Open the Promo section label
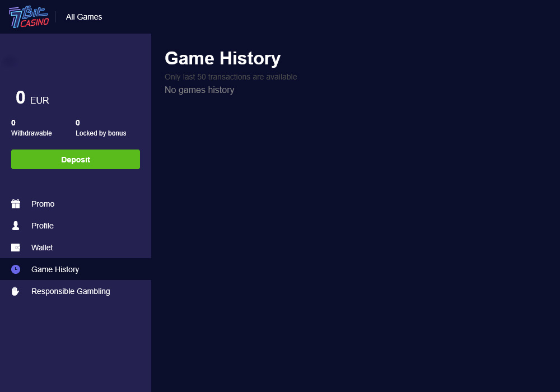 point(43,204)
